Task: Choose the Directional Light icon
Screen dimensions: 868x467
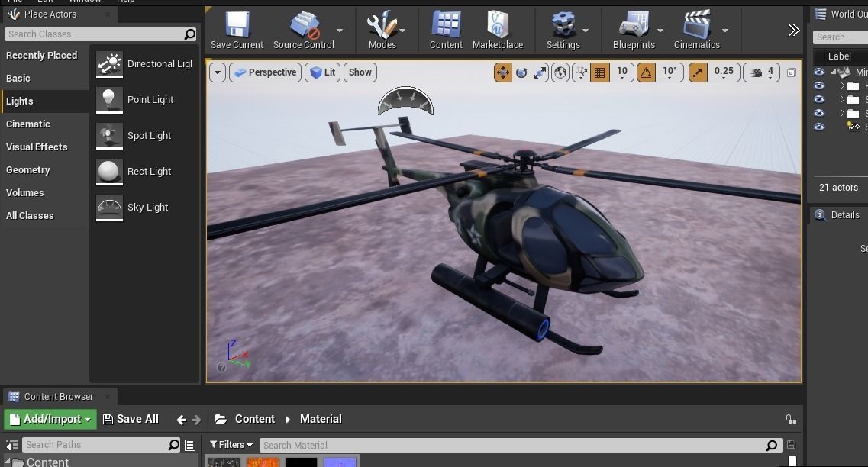Action: (109, 63)
